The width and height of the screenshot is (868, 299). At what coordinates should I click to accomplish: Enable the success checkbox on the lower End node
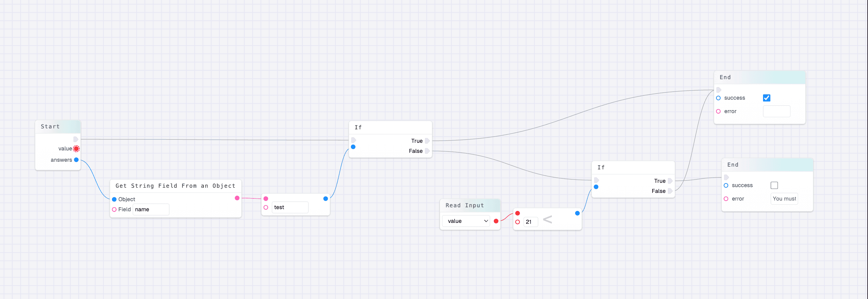(x=774, y=185)
